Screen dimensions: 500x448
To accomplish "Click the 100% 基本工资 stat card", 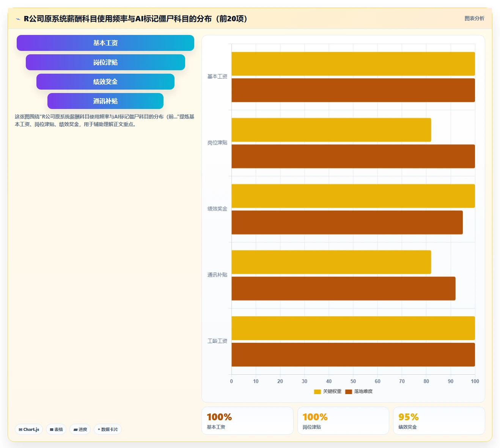I will tap(247, 421).
